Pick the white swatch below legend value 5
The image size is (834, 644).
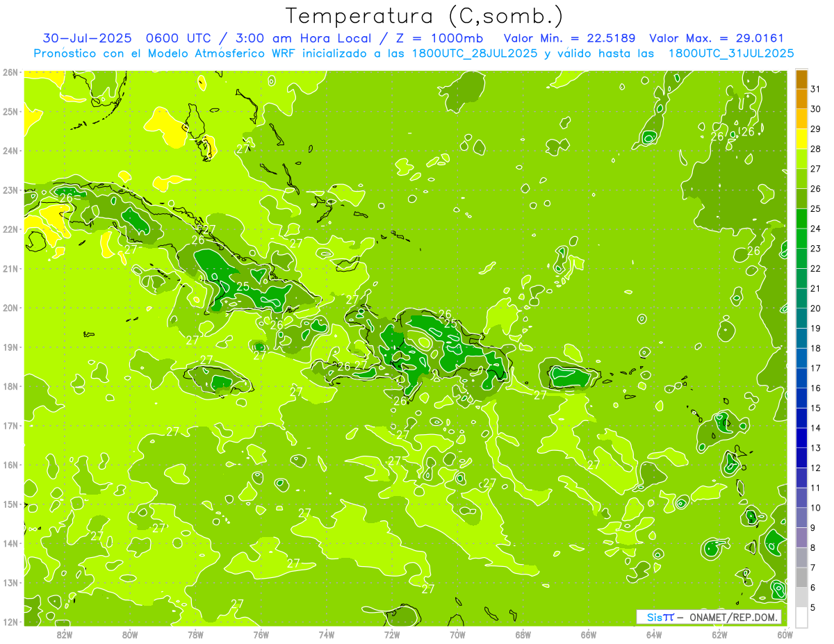pyautogui.click(x=801, y=617)
